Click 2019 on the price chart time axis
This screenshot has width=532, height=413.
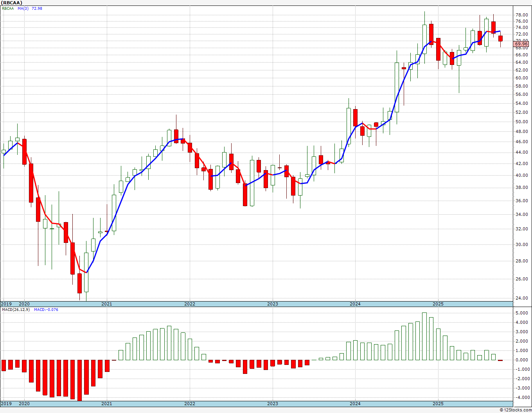coord(6,304)
